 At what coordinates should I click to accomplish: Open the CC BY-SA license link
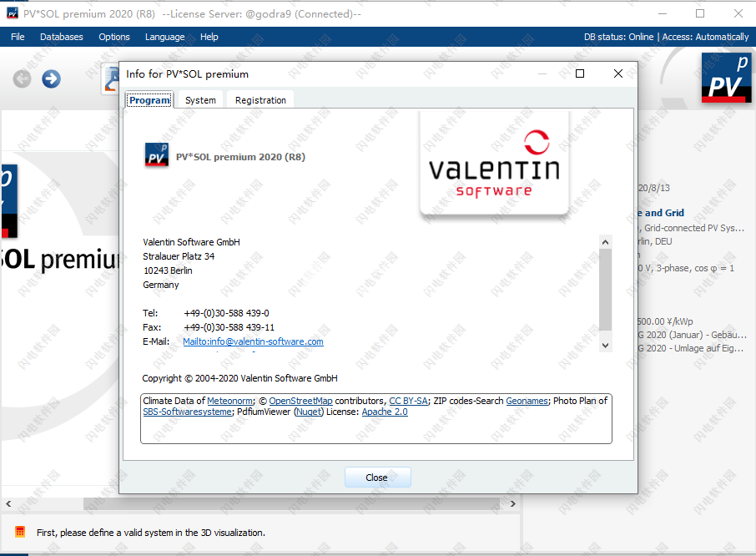tap(408, 401)
